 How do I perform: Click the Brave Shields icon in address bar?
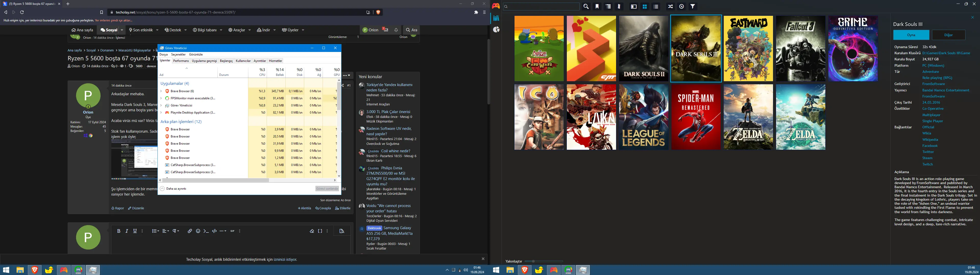tap(378, 12)
